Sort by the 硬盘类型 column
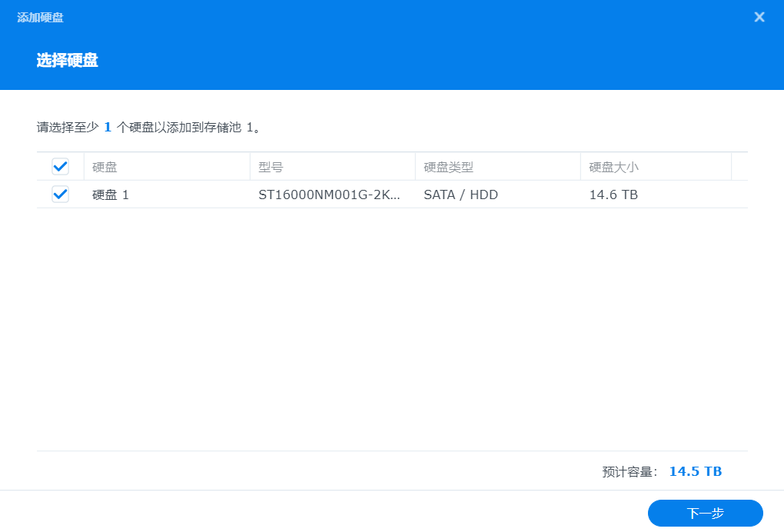This screenshot has width=784, height=532. pyautogui.click(x=447, y=166)
